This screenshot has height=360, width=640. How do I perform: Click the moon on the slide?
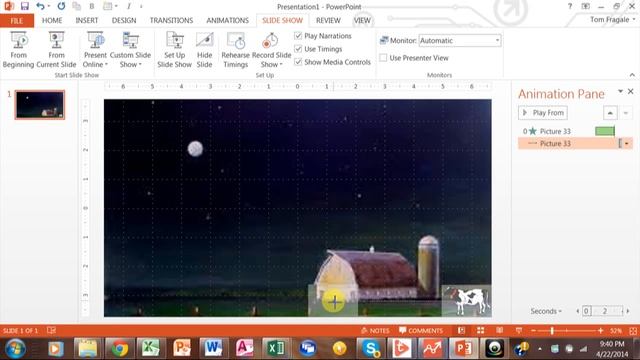pos(195,149)
